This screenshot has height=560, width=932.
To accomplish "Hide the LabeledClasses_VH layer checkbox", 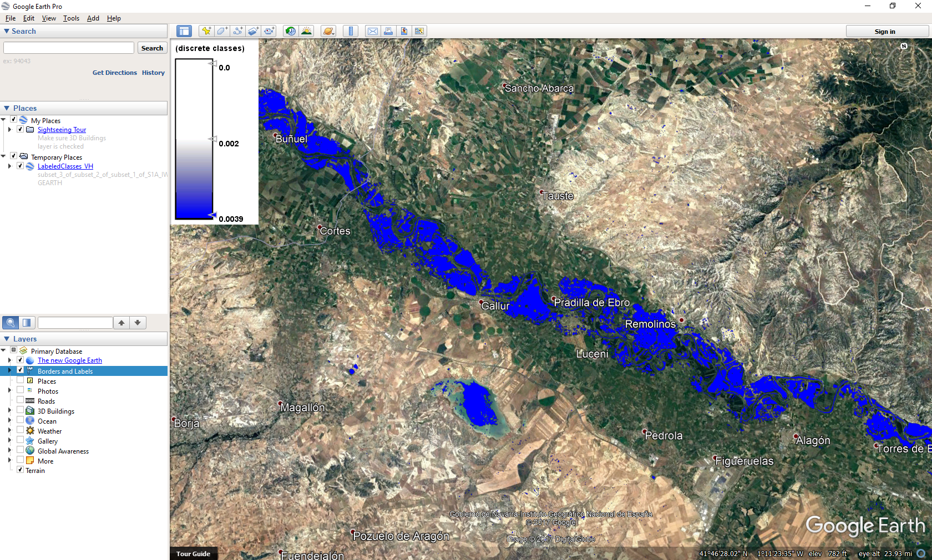I will [20, 166].
